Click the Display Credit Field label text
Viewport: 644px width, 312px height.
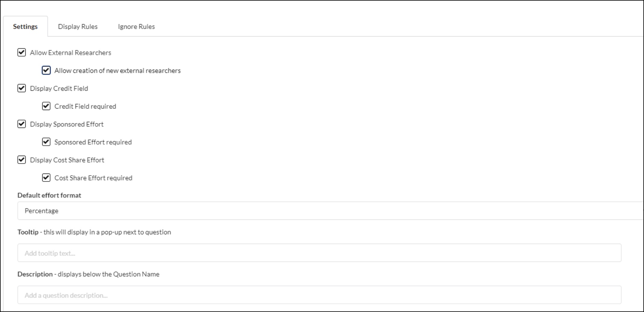(59, 88)
